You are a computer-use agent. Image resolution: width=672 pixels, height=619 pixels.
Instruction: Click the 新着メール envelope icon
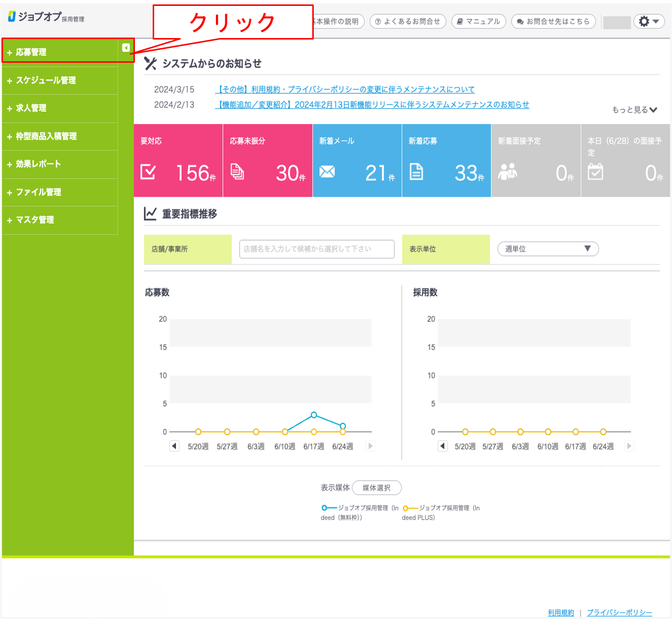(326, 172)
